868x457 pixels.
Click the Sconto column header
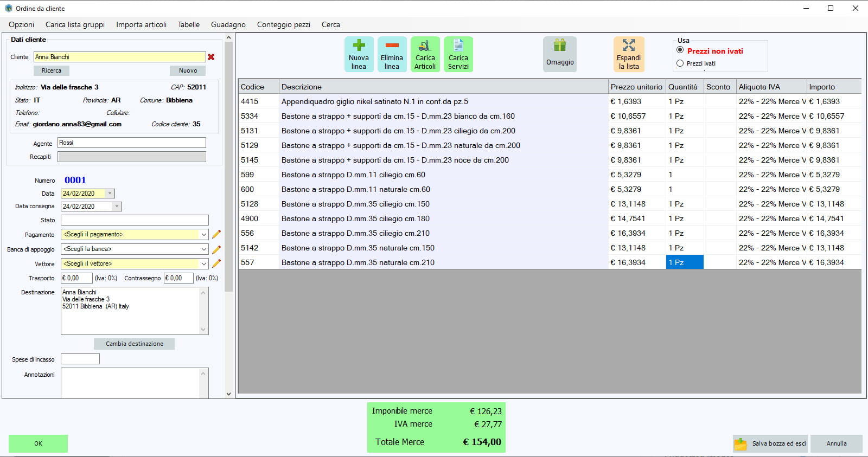click(720, 87)
